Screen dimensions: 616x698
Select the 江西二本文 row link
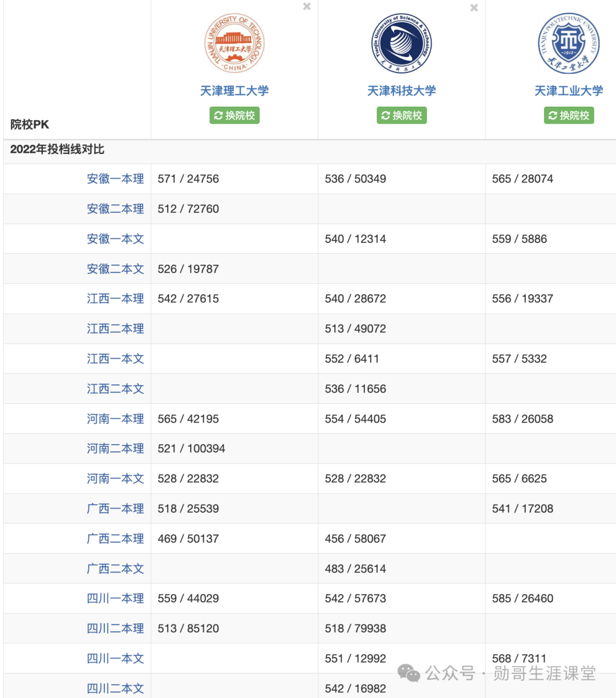click(x=115, y=388)
